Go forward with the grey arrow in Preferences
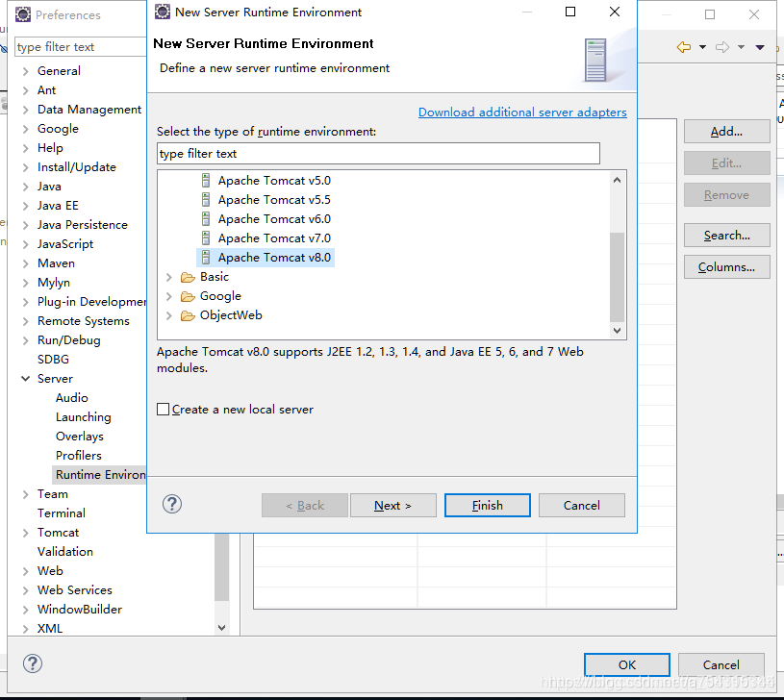The width and height of the screenshot is (784, 700). pos(722,47)
